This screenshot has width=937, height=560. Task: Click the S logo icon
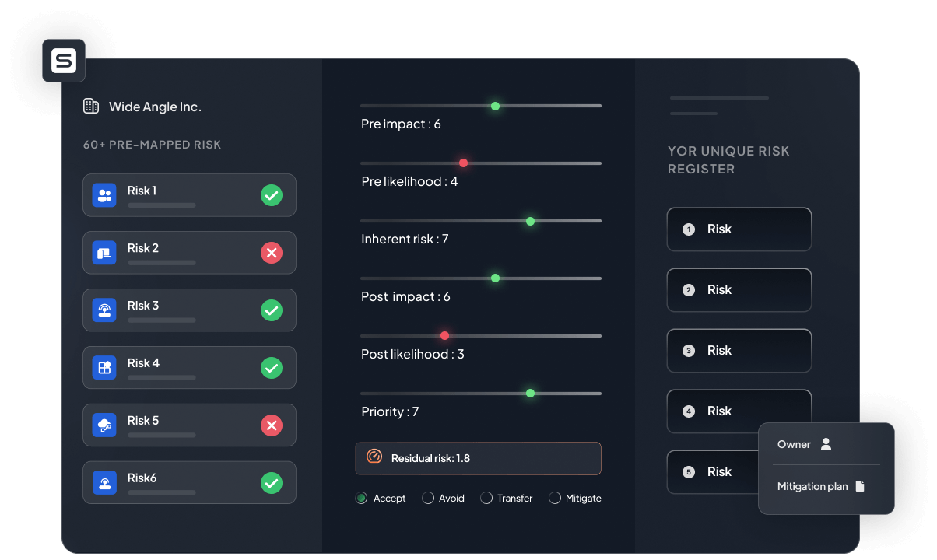pos(64,61)
